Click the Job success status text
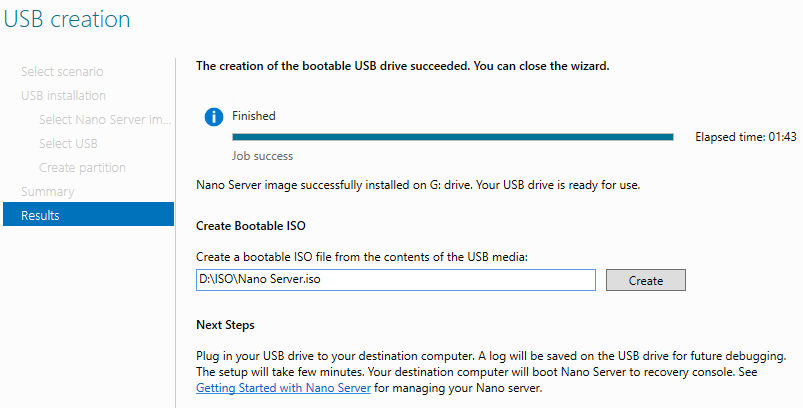This screenshot has height=408, width=803. (262, 156)
